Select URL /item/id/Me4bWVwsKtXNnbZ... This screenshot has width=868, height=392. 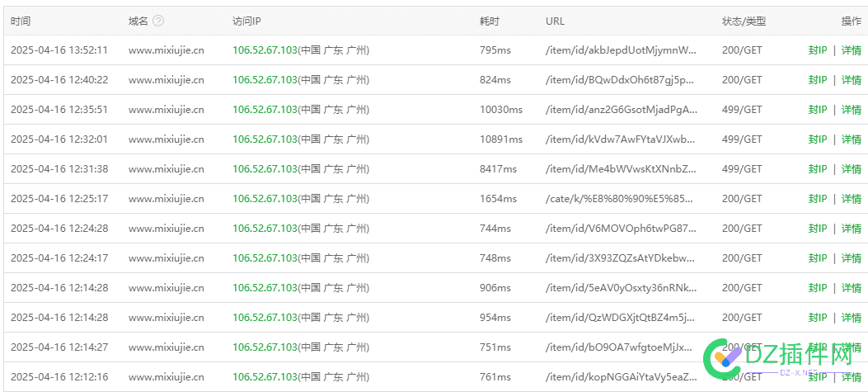pyautogui.click(x=621, y=168)
